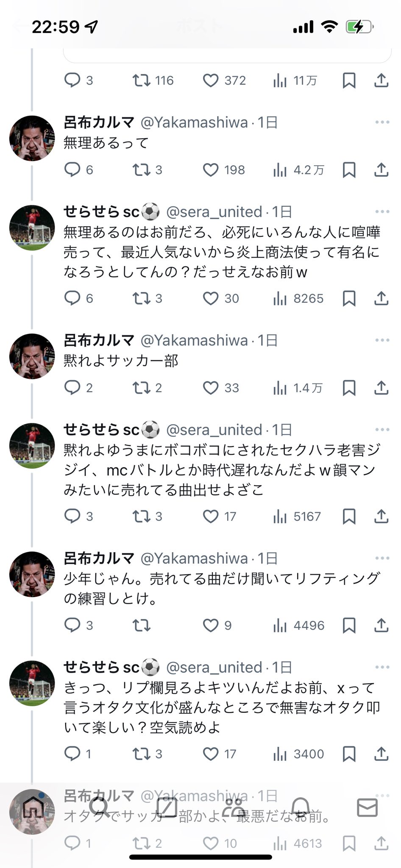This screenshot has height=868, width=401.
Task: Tap せらせら sc avatar on first reply
Action: pyautogui.click(x=32, y=228)
